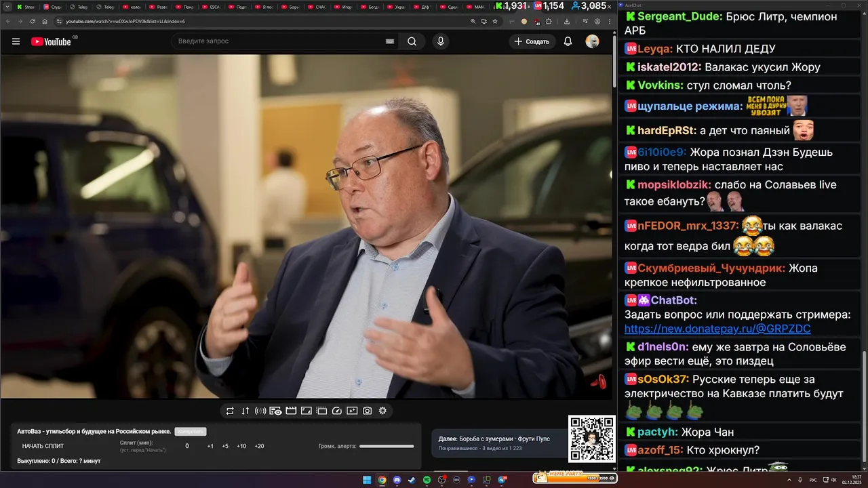Click the video player frame
This screenshot has width=868, height=488.
[x=306, y=226]
